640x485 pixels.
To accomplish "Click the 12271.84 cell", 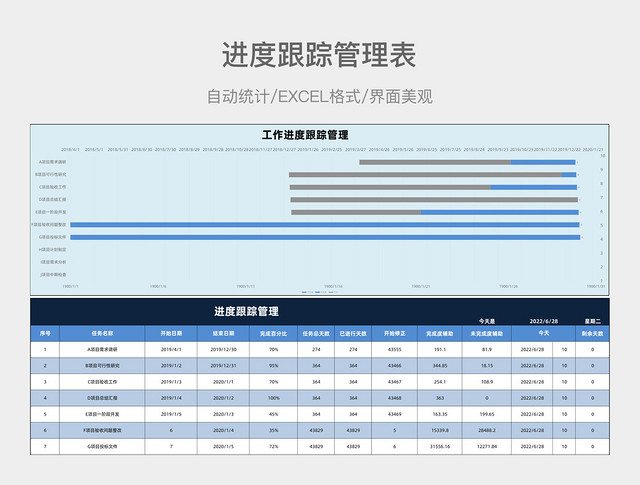I will pos(487,447).
